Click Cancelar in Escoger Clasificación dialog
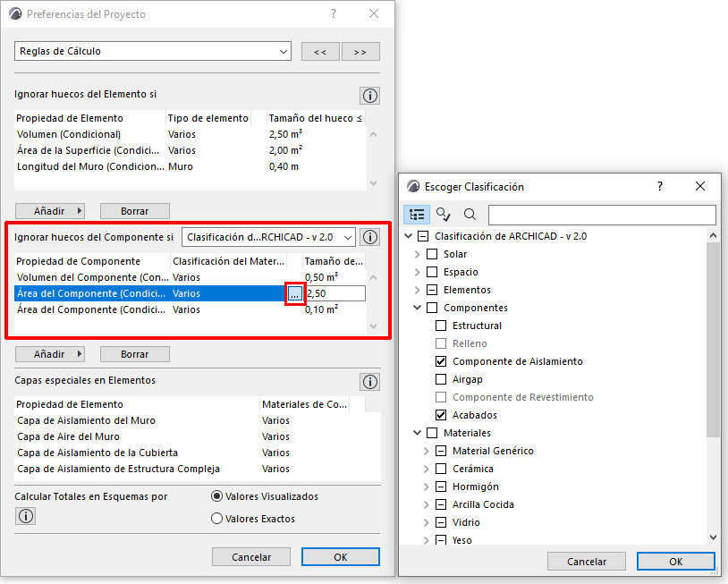The image size is (728, 584). pyautogui.click(x=587, y=562)
